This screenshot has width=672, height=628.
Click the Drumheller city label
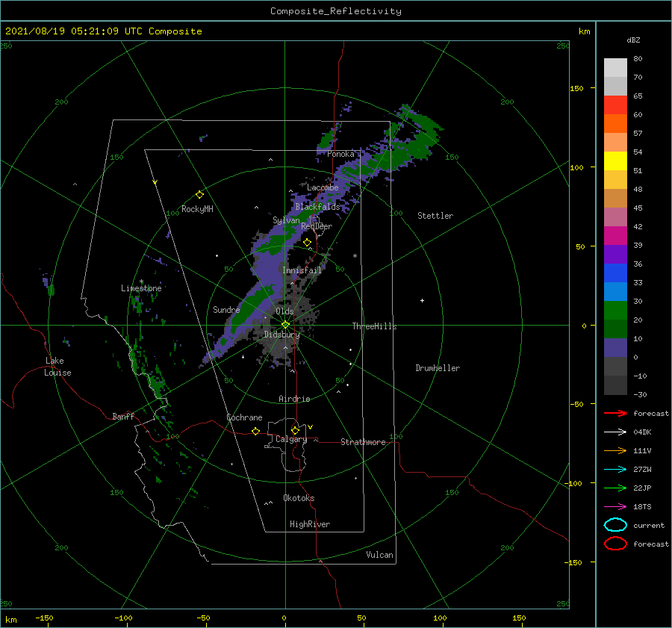coord(438,368)
